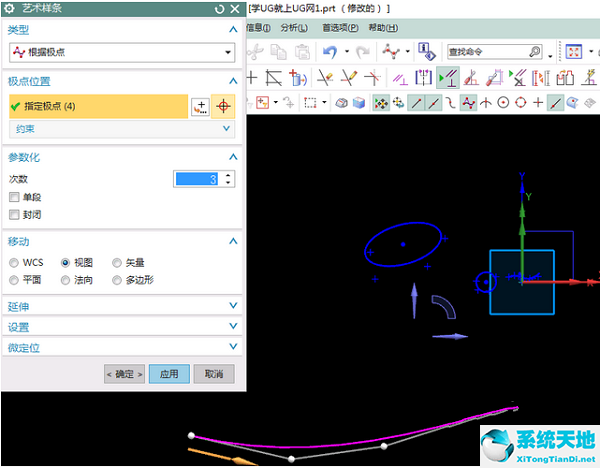Open the 信息(I) menu
This screenshot has width=600, height=468.
click(258, 28)
